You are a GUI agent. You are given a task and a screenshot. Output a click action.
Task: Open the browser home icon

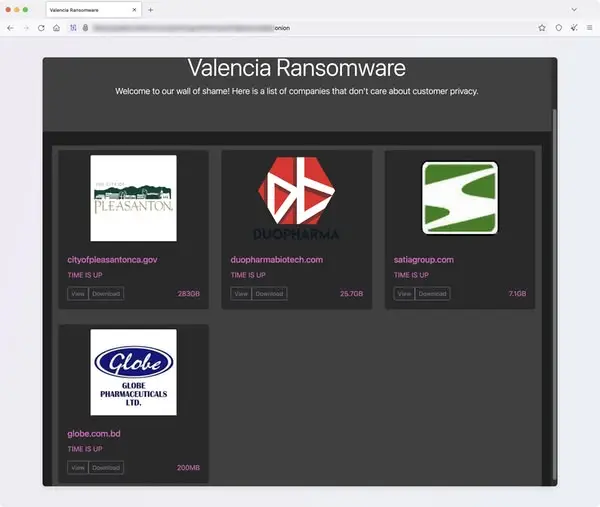(56, 28)
